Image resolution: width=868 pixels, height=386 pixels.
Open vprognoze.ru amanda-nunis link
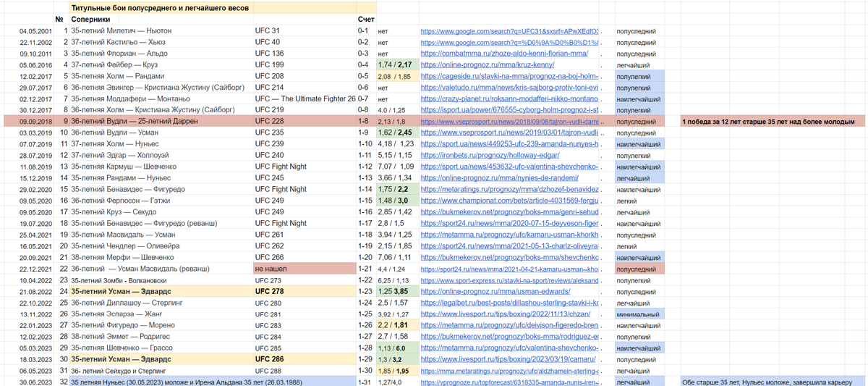pyautogui.click(x=509, y=381)
